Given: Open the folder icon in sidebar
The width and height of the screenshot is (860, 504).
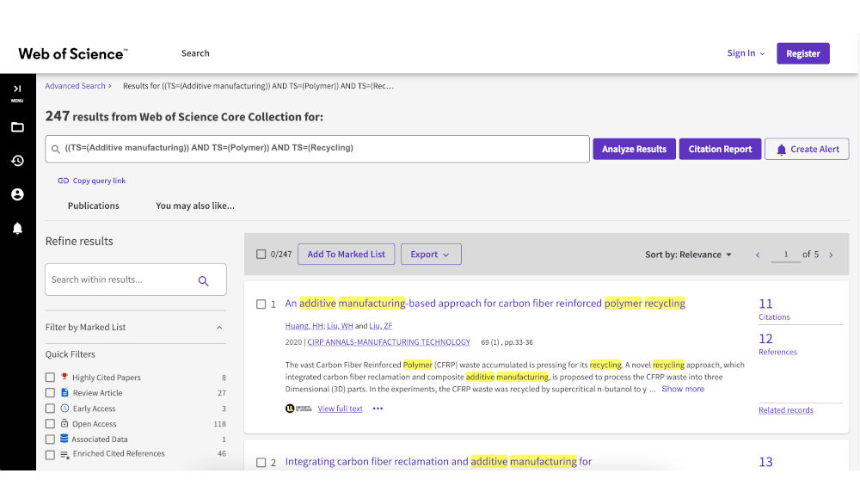Looking at the screenshot, I should pos(17,127).
